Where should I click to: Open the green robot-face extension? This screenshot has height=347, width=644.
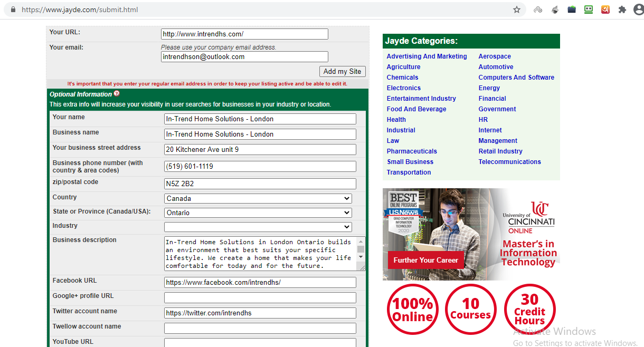[589, 9]
